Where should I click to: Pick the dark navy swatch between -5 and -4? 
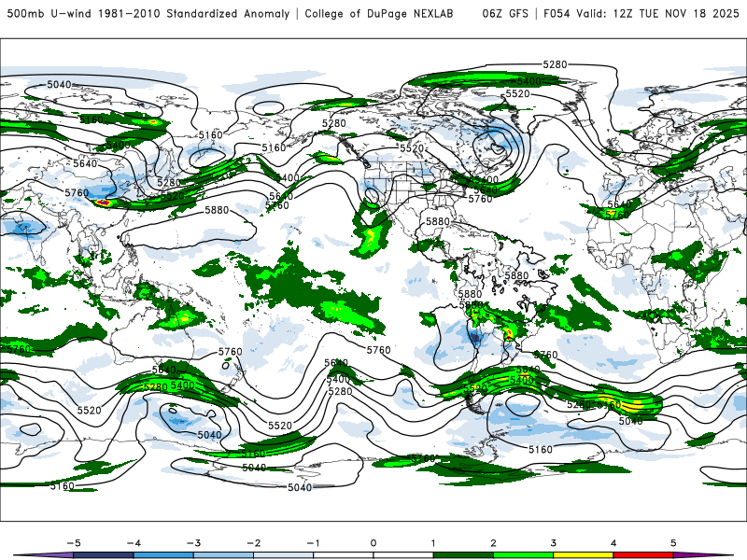coord(104,555)
